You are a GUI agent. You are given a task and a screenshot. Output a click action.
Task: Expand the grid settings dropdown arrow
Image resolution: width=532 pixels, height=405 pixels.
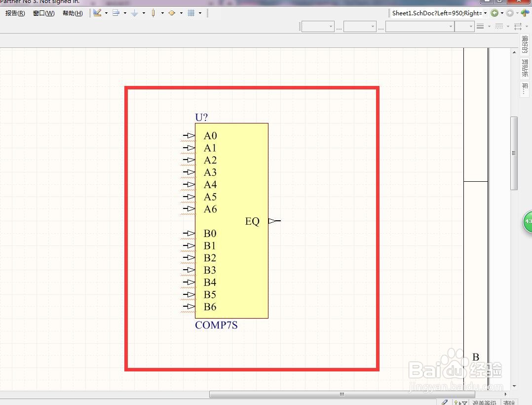[200, 13]
